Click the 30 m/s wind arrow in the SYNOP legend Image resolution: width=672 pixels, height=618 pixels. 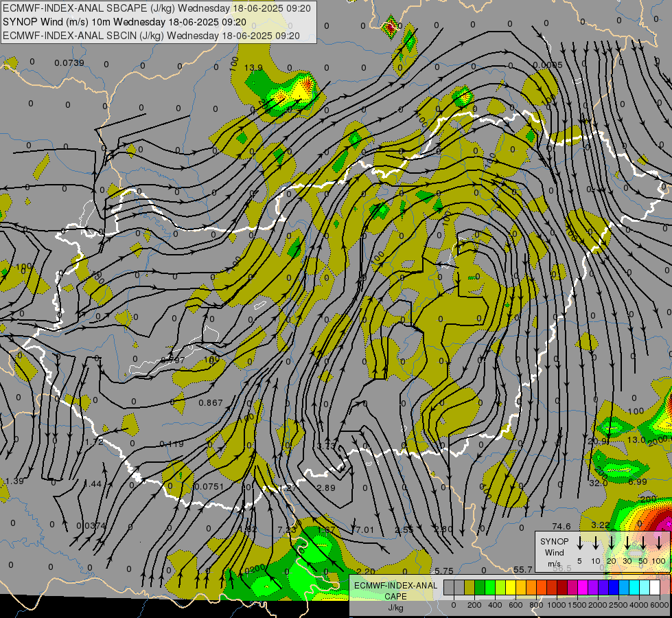(627, 542)
